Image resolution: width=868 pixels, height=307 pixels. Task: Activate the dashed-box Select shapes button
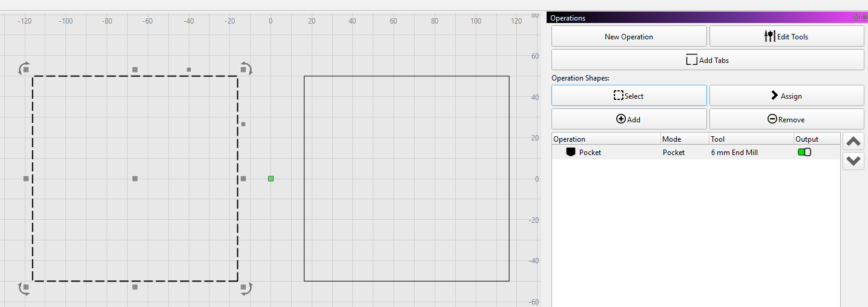(x=628, y=96)
